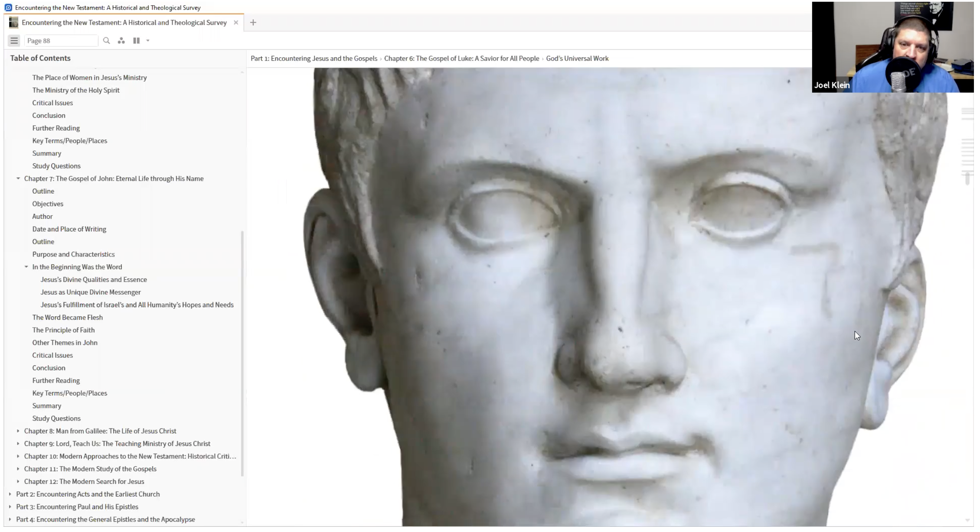Click the multiple resources columns icon

coord(136,41)
